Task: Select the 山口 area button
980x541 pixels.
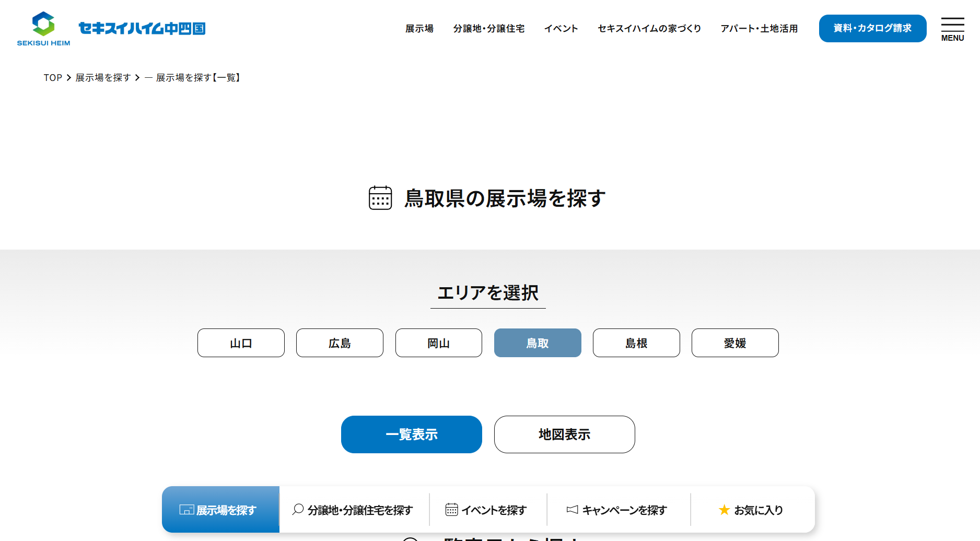Action: 241,343
